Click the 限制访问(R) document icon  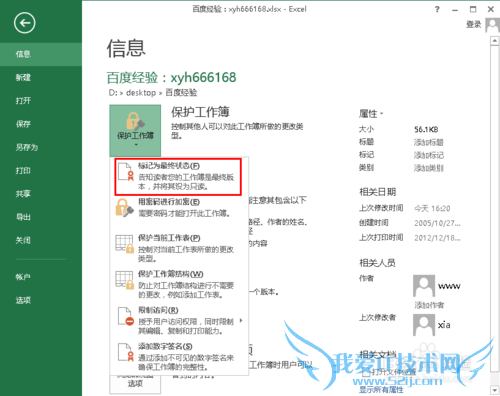(125, 316)
